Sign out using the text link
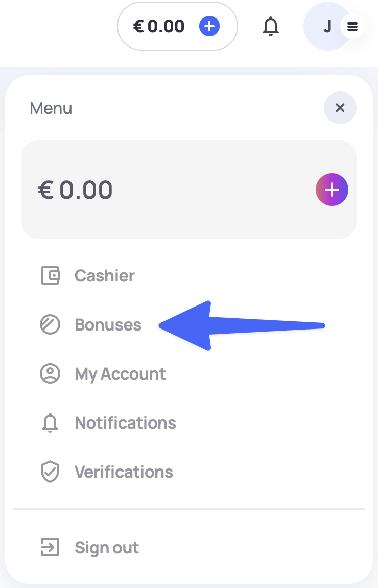378x588 pixels. pos(107,548)
